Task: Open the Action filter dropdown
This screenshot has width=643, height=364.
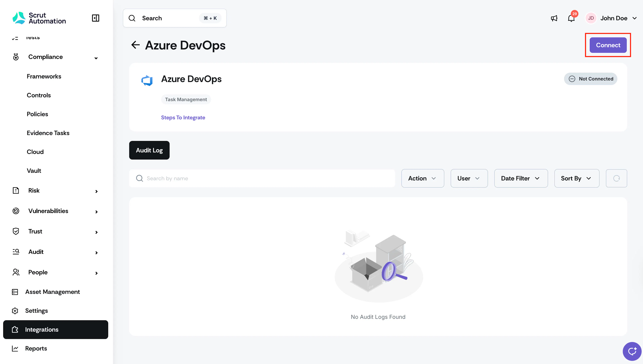Action: pos(422,178)
